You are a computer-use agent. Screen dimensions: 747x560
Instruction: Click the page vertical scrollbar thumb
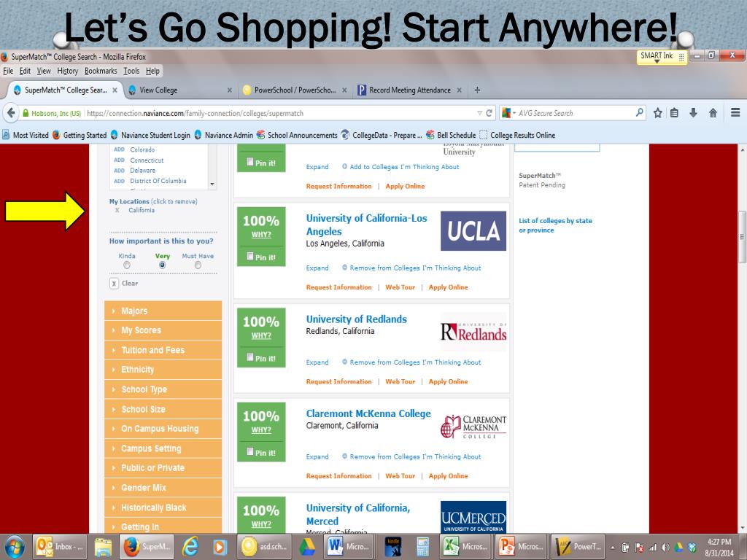(742, 237)
